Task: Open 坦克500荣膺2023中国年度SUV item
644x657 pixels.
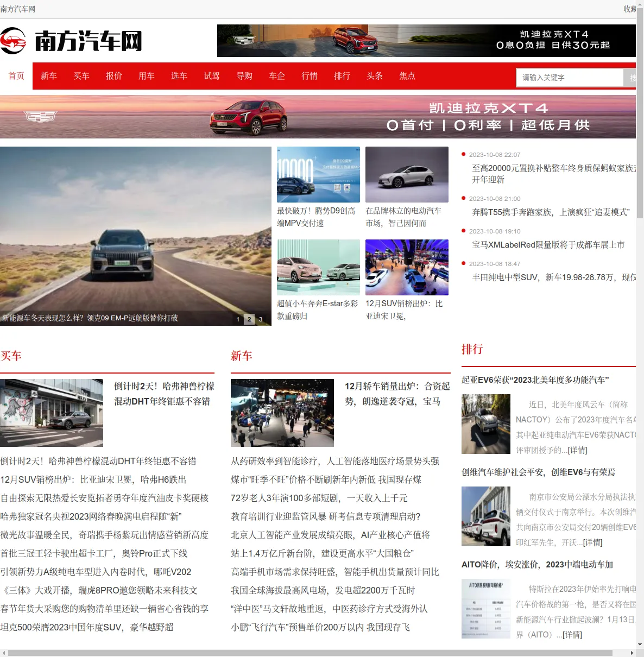Action: click(x=87, y=627)
